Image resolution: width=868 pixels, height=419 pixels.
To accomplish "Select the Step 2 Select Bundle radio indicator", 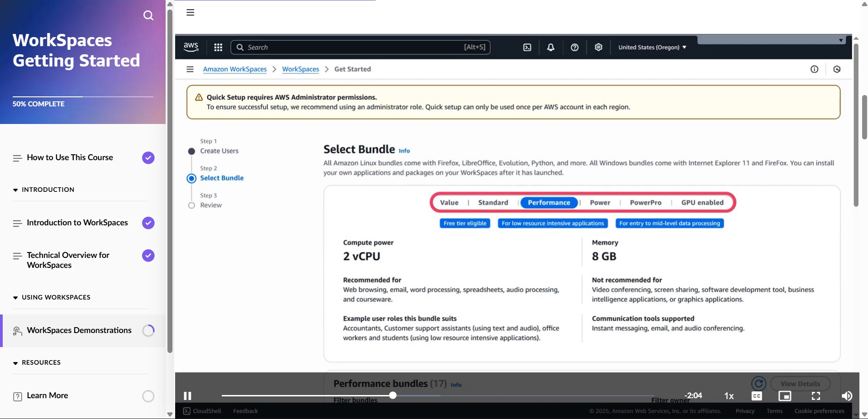I will pyautogui.click(x=191, y=178).
